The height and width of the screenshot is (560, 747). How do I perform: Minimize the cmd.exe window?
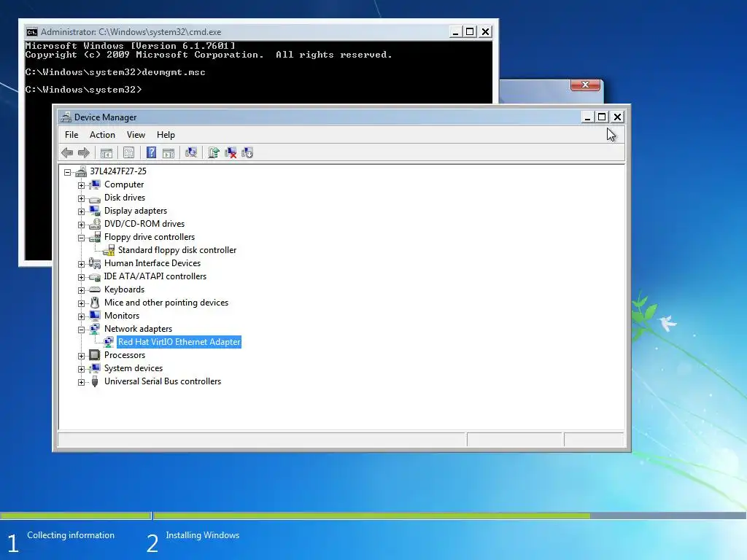455,32
